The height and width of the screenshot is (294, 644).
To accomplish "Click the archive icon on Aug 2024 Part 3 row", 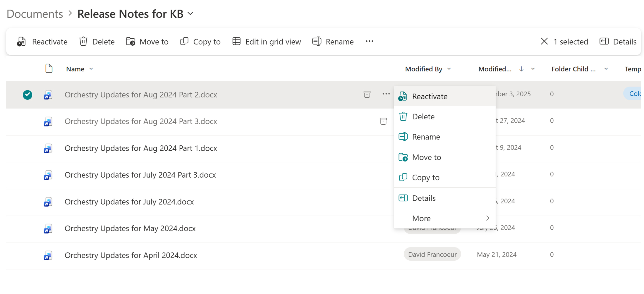I will click(383, 121).
